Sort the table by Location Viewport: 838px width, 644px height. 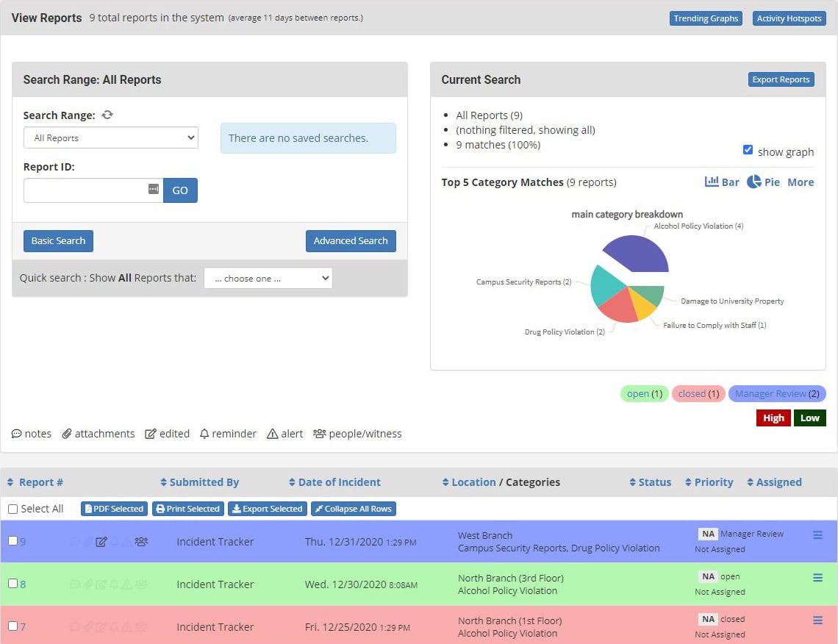(x=469, y=482)
